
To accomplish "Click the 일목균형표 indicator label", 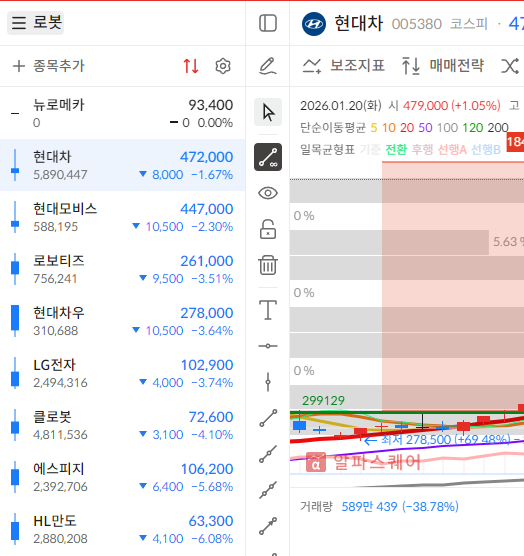I will 327,150.
